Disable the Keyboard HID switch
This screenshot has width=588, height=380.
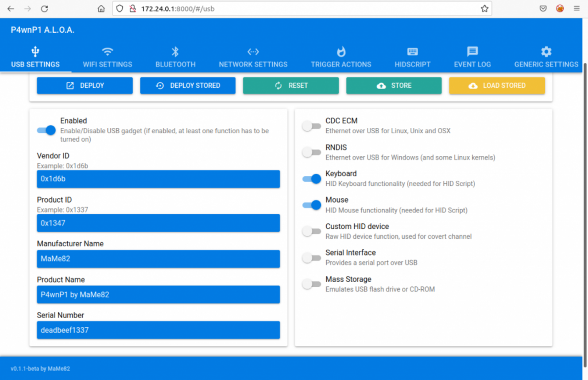[x=312, y=179]
